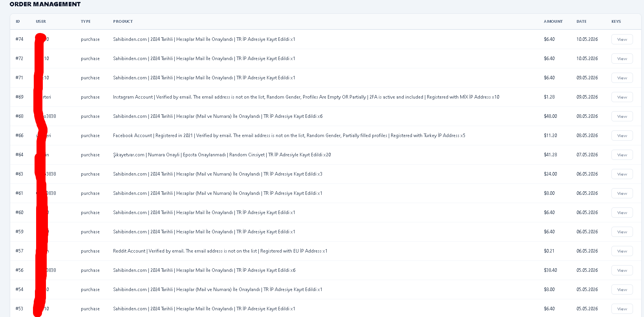This screenshot has height=317, width=644.
Task: Select order ID #54
Action: coord(19,290)
